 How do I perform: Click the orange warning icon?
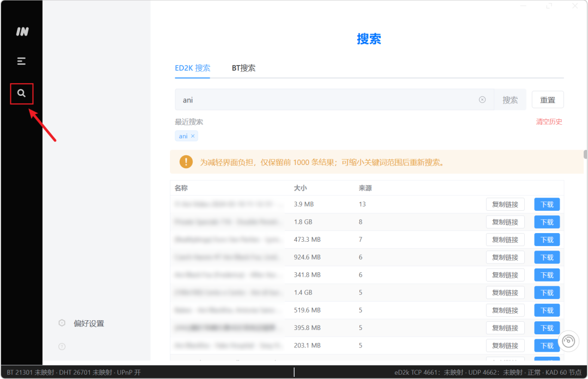(186, 162)
